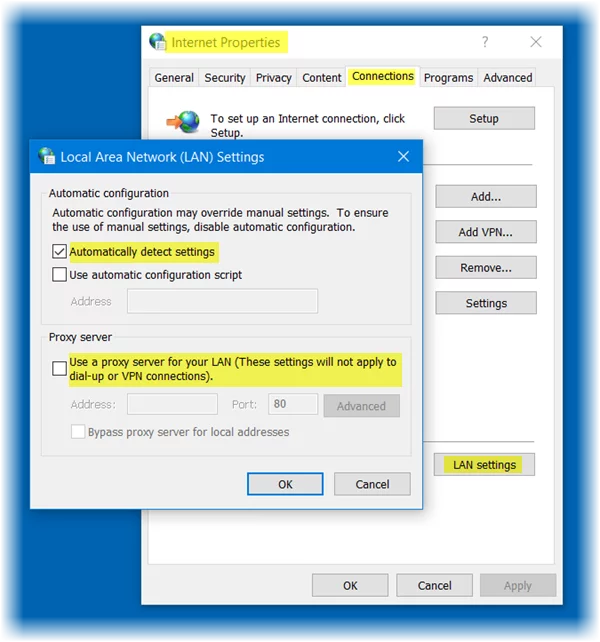Open the Security tab
The image size is (600, 642).
coord(225,78)
